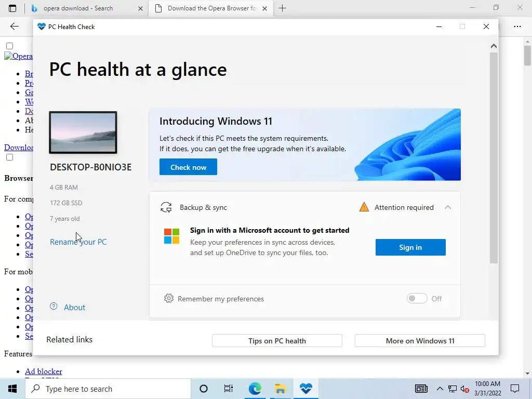Screen dimensions: 532x399
Task: Toggle Remember my preferences switch on
Action: coord(417,298)
